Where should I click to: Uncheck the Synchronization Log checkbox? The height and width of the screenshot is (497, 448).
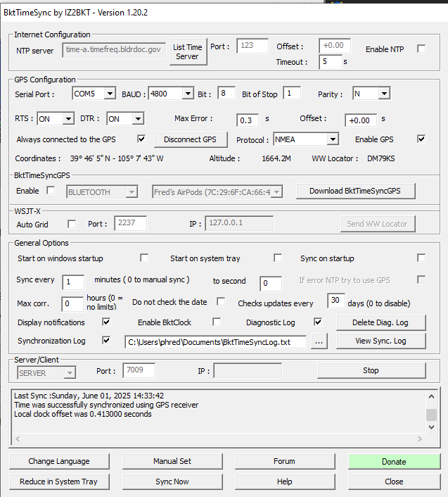tap(106, 341)
